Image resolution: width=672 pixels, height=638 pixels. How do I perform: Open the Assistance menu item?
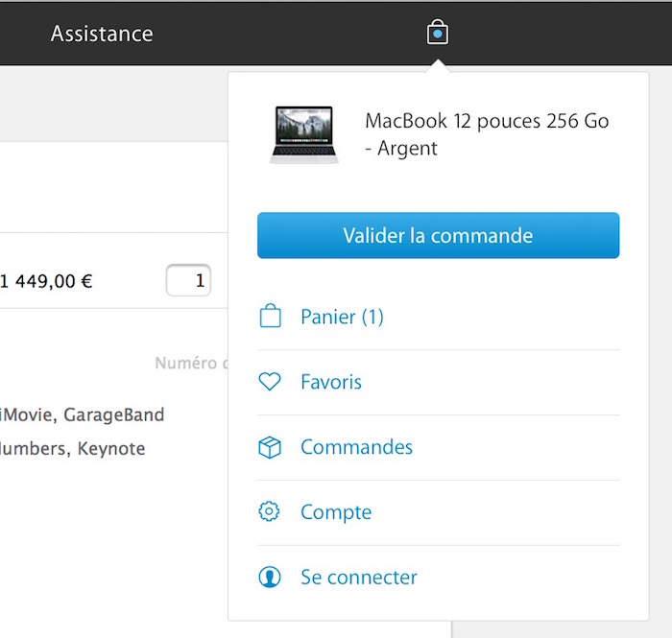click(x=102, y=34)
